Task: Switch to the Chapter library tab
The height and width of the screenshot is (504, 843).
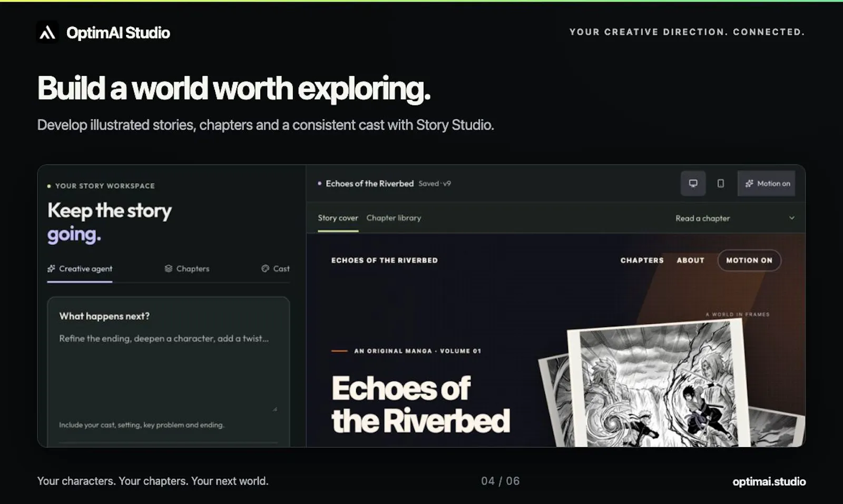Action: (x=394, y=218)
